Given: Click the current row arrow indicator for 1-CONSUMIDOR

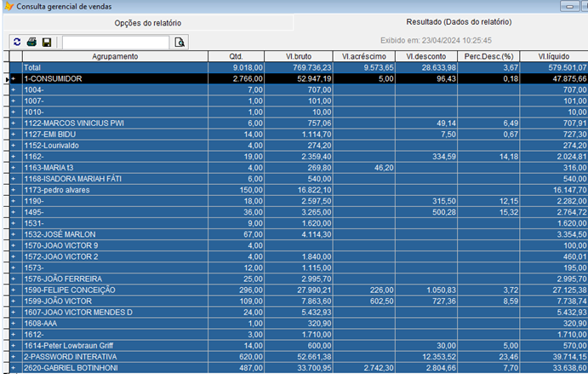Looking at the screenshot, I should point(7,78).
